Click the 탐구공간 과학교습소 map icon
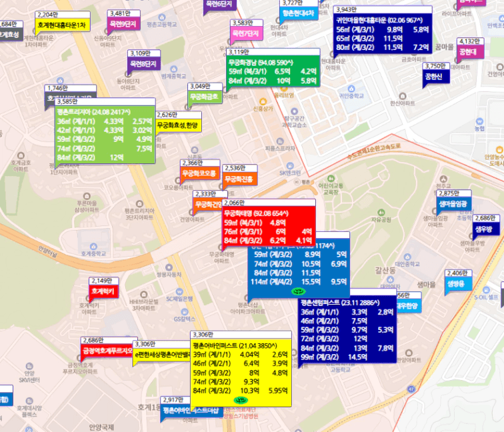Viewport: 504px width, 432px height. (x=294, y=111)
